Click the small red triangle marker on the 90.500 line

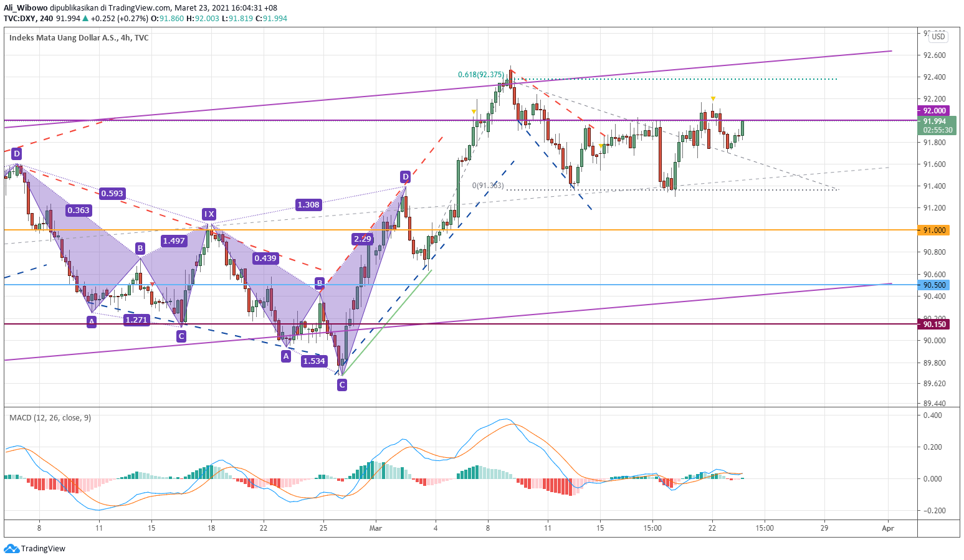152,285
